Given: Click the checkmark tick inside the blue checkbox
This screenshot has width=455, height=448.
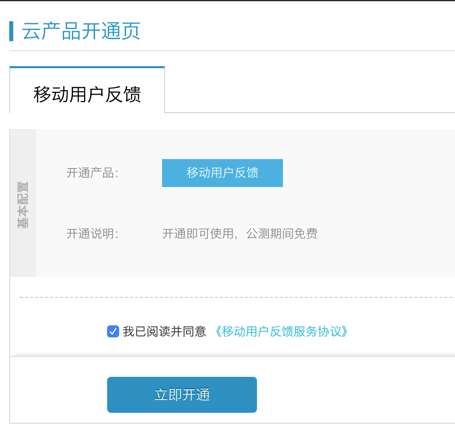Looking at the screenshot, I should pos(113,331).
